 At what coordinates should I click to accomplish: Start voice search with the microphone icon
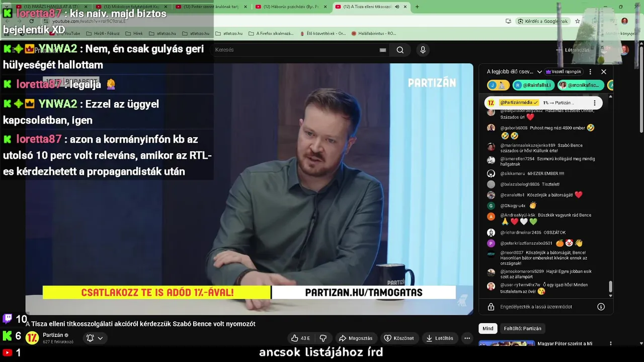pos(423,50)
